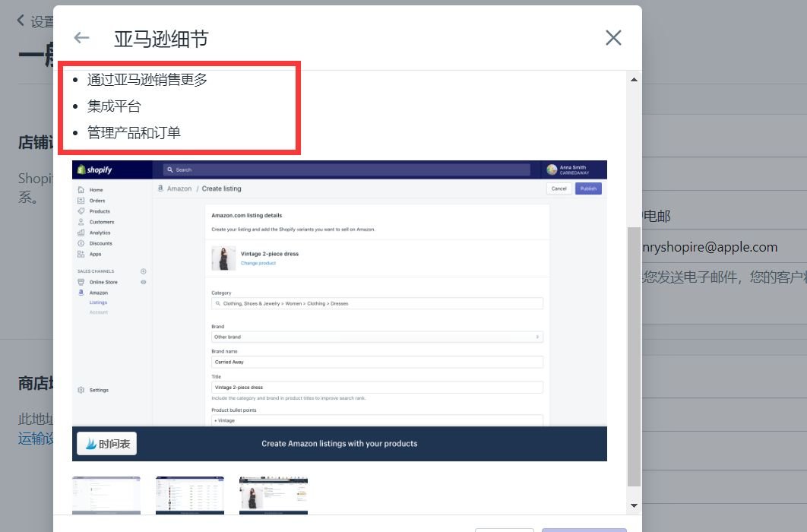Screen dimensions: 807x532
Task: Click the email address text in background page
Action: tap(710, 247)
